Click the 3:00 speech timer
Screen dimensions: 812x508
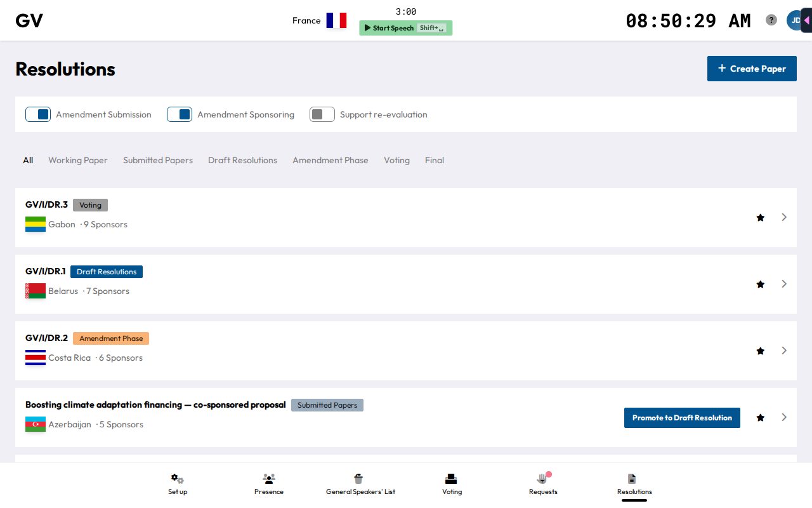point(406,11)
